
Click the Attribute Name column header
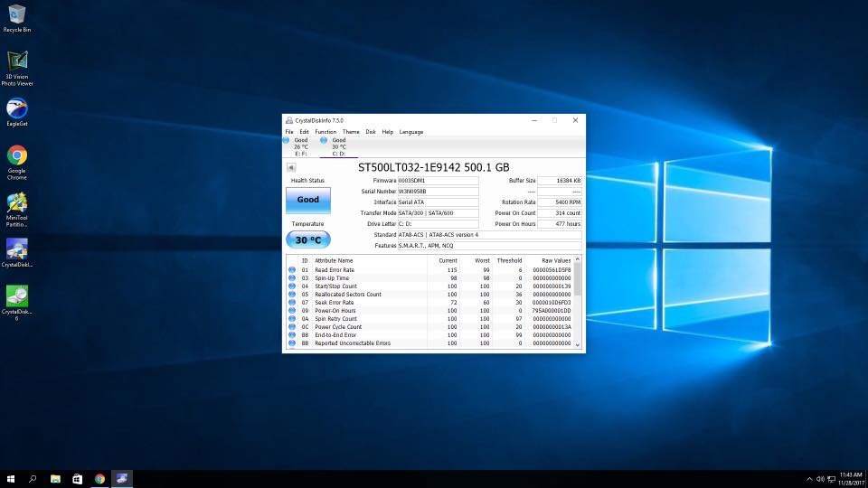(334, 260)
